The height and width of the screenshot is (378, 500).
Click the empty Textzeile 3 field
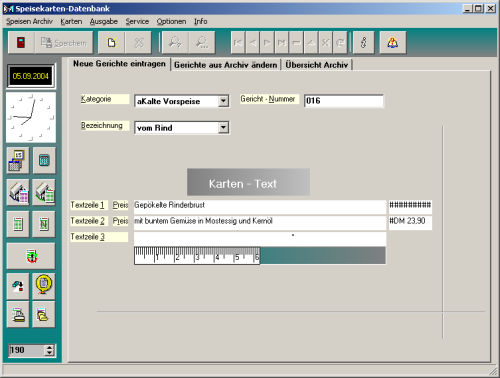click(260, 239)
